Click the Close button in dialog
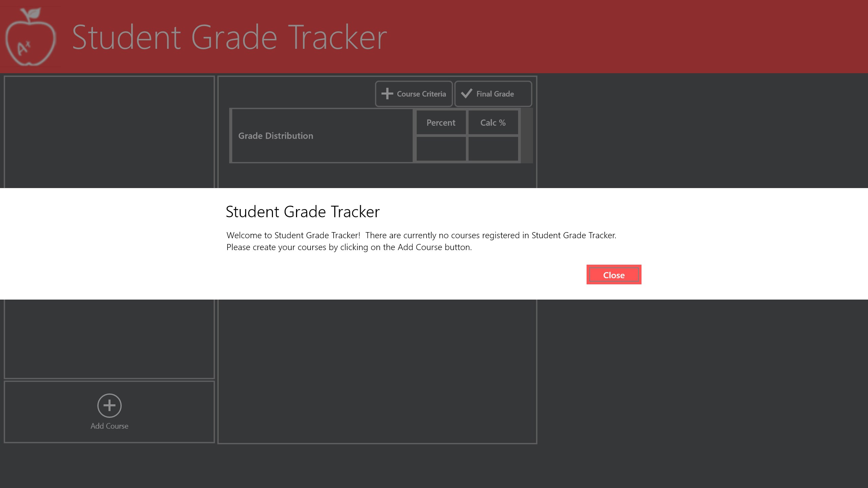This screenshot has height=488, width=868. [614, 275]
